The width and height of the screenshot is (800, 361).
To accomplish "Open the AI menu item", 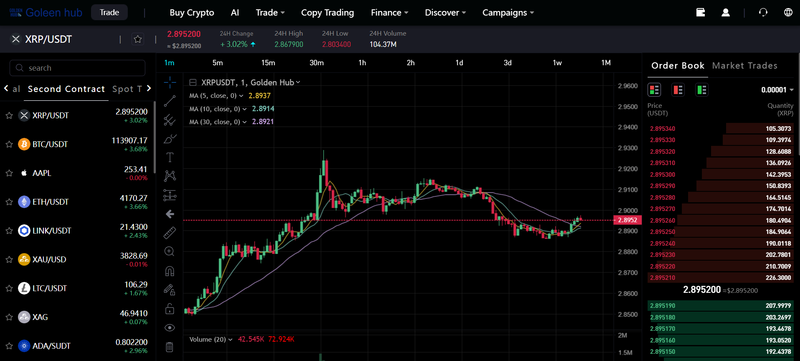I will click(x=235, y=13).
